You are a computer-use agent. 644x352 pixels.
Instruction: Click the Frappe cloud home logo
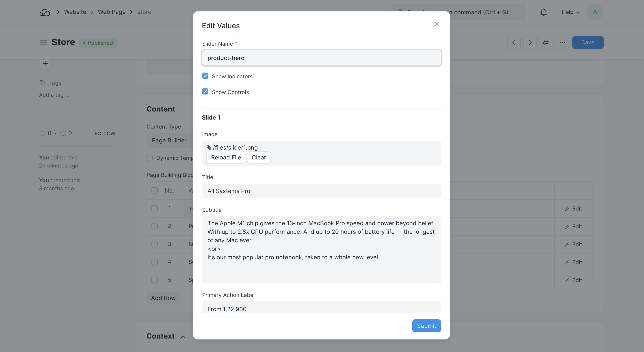45,12
